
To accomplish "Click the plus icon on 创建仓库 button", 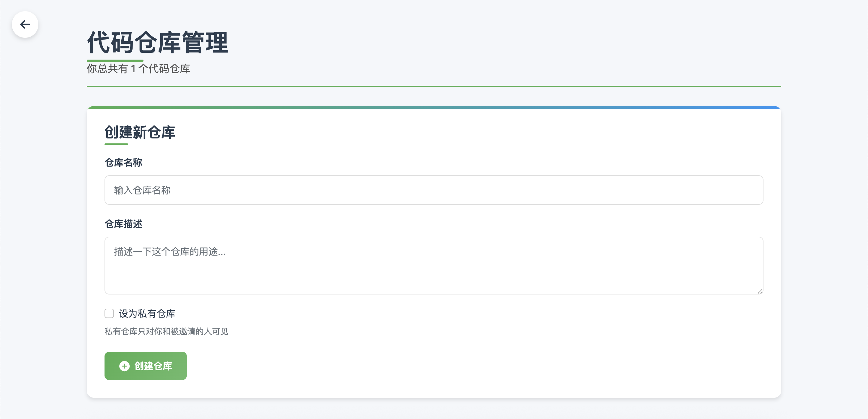I will click(124, 366).
